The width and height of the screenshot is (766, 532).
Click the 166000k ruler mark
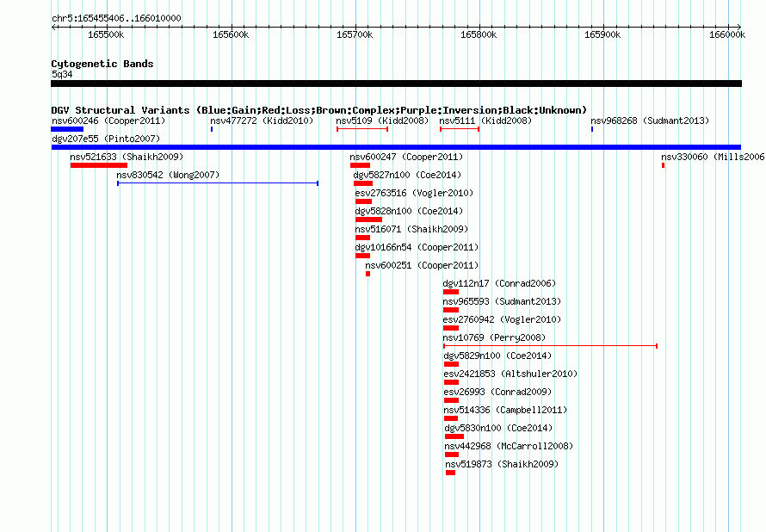(x=727, y=34)
